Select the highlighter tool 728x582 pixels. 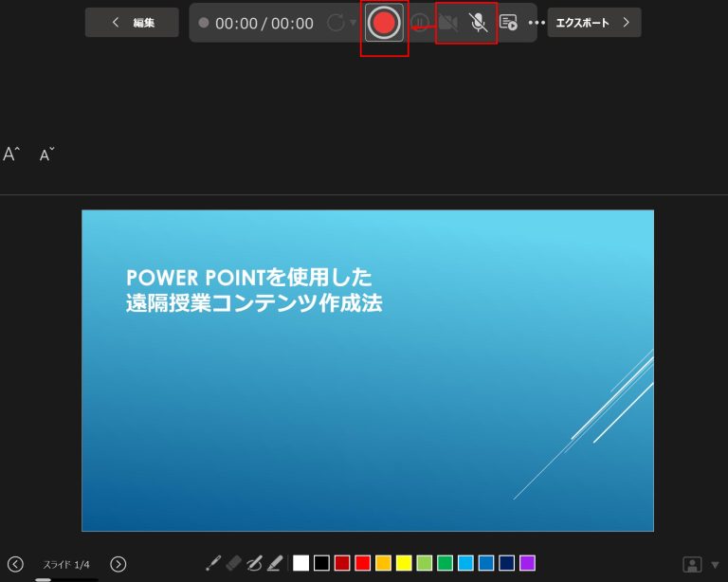point(275,563)
